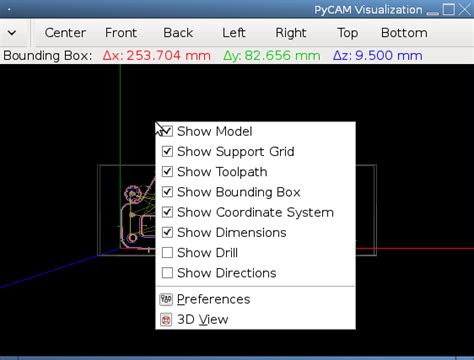
Task: Open the Preferences icon in the menu
Action: [166, 299]
